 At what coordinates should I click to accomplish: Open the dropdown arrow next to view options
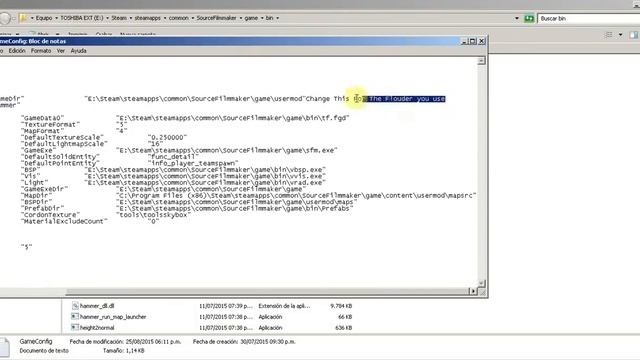click(x=620, y=35)
